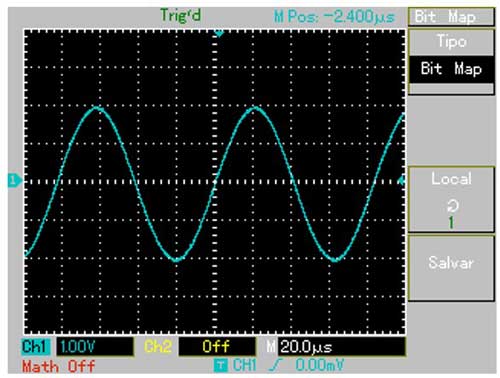This screenshot has width=500, height=378.
Task: Click the Math Off status text
Action: coord(59,366)
